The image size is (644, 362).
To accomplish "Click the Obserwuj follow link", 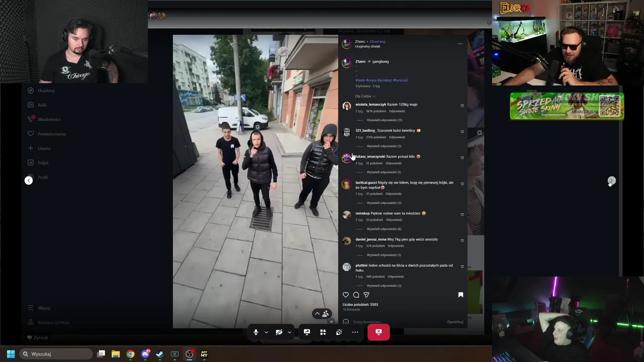I will click(377, 41).
